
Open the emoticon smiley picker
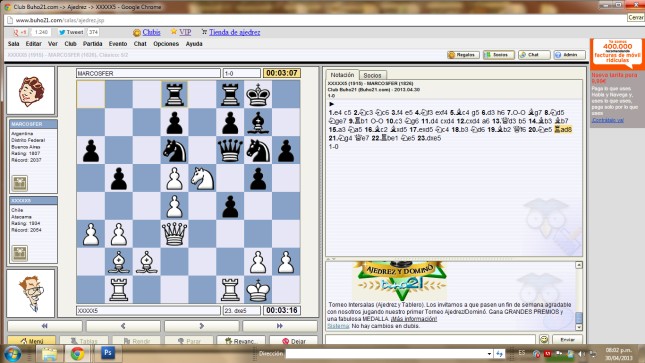(x=544, y=339)
